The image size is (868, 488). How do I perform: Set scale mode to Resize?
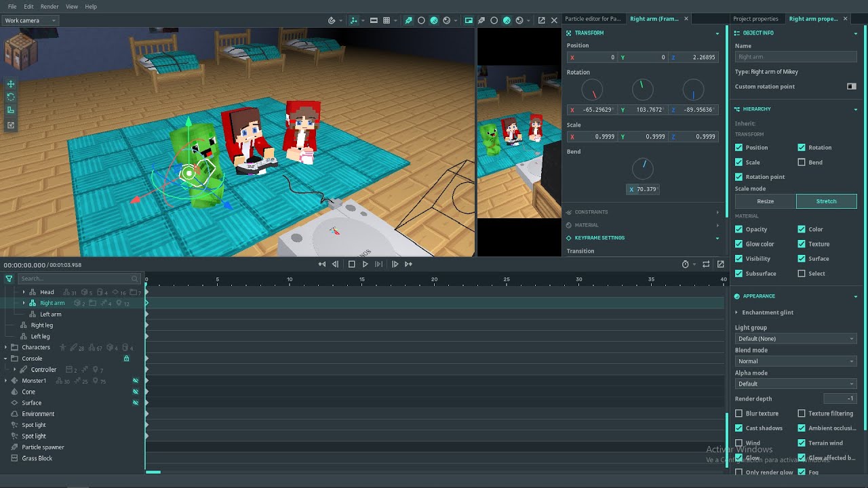766,201
